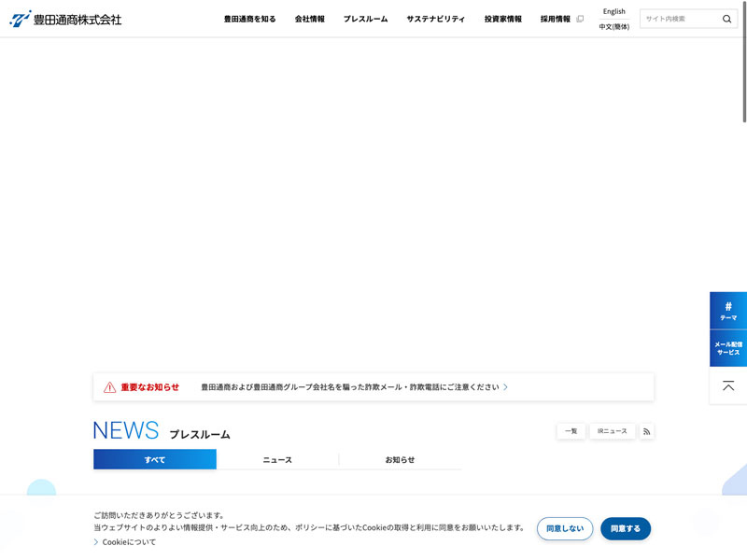Switch language to English
The width and height of the screenshot is (747, 560).
click(613, 11)
